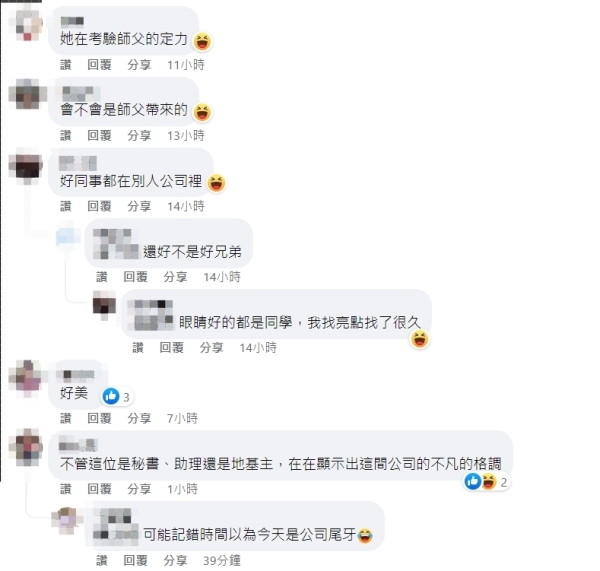Reply to the comment 眼睛好的都是同學
600x571 pixels.
[171, 347]
